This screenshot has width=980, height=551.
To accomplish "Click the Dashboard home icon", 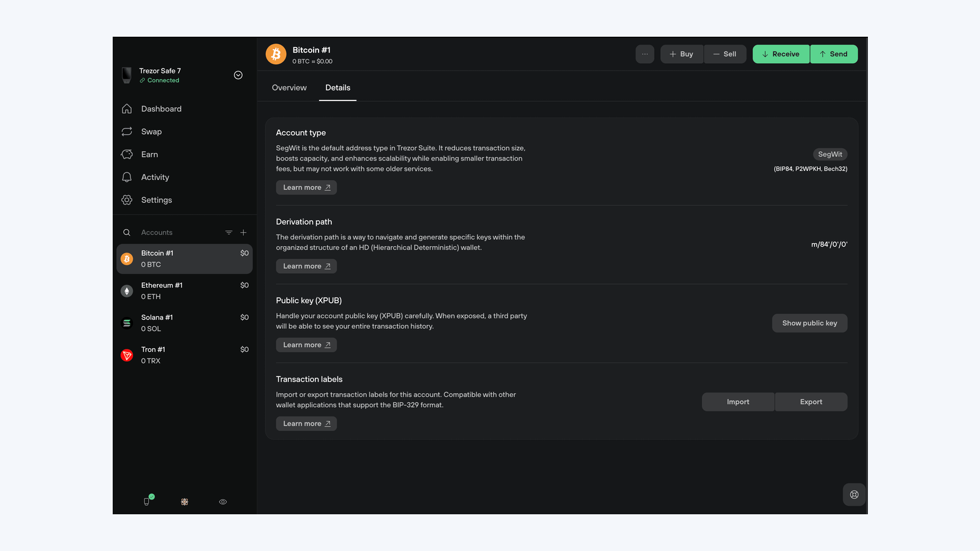I will pyautogui.click(x=127, y=109).
